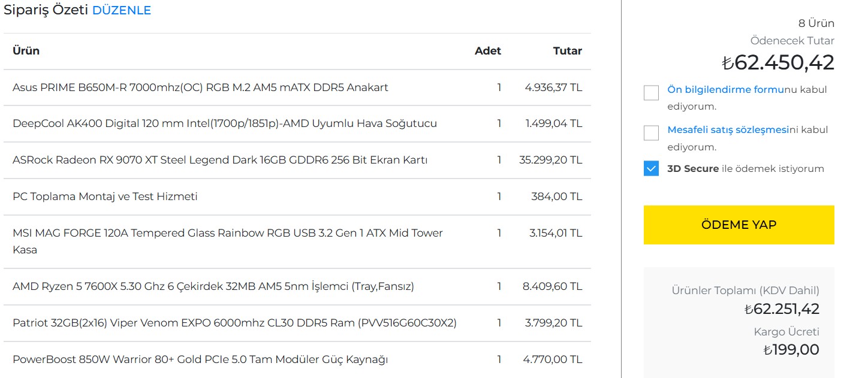Click PowerBoost 850W Warrior Güç Kaynağı name
The height and width of the screenshot is (378, 868).
[200, 359]
